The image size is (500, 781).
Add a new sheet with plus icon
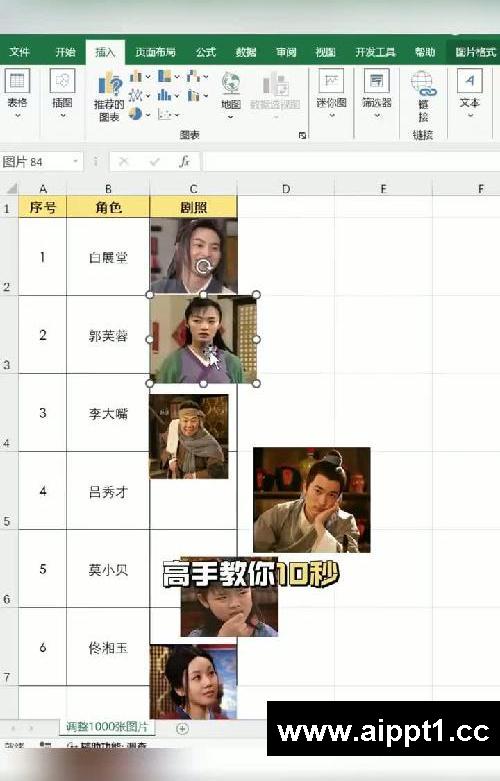coord(182,729)
